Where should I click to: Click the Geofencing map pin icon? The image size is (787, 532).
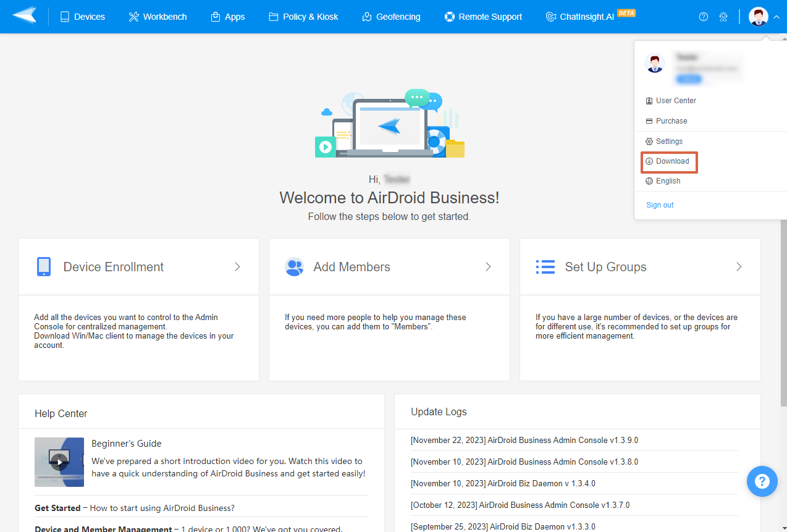click(x=367, y=17)
